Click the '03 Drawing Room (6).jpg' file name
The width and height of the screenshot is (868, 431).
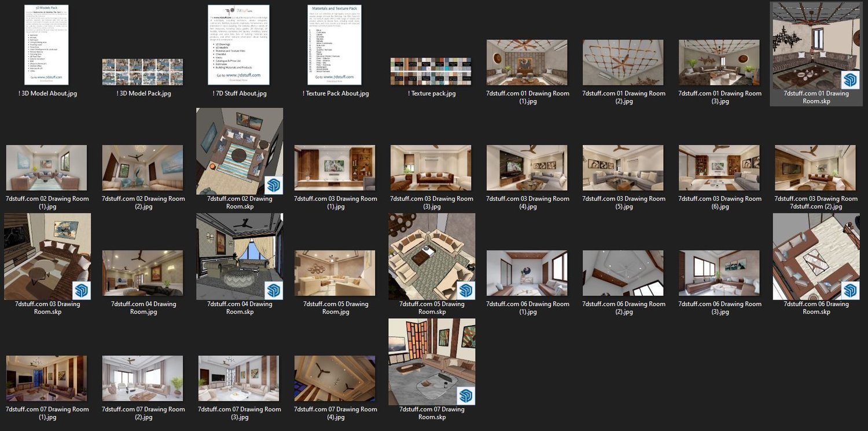pos(720,202)
